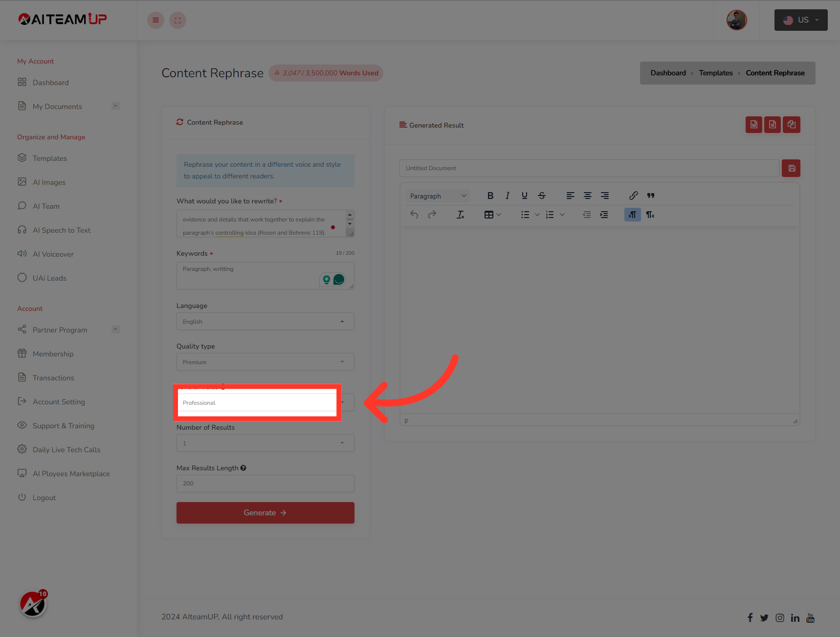
Task: Click the Max Results Length help icon
Action: [243, 468]
